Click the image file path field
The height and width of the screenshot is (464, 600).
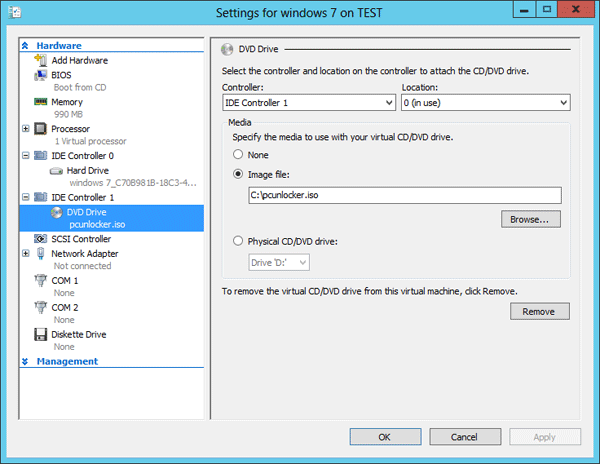[x=404, y=196]
